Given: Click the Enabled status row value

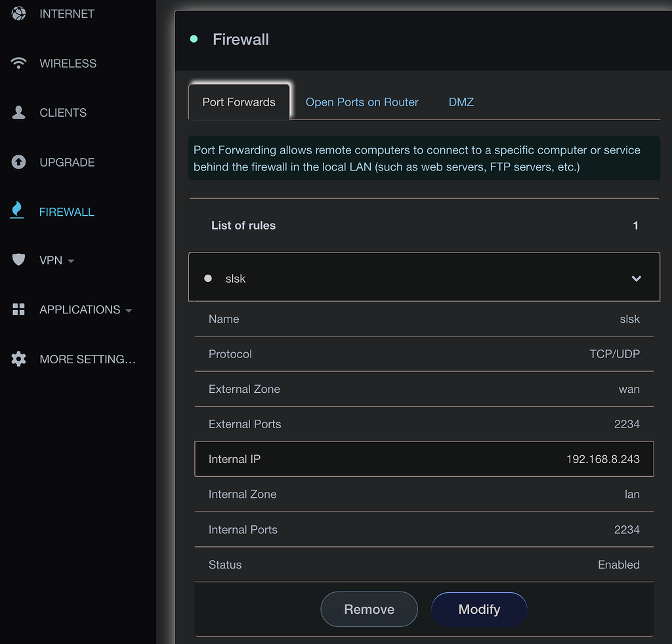Looking at the screenshot, I should (x=618, y=565).
